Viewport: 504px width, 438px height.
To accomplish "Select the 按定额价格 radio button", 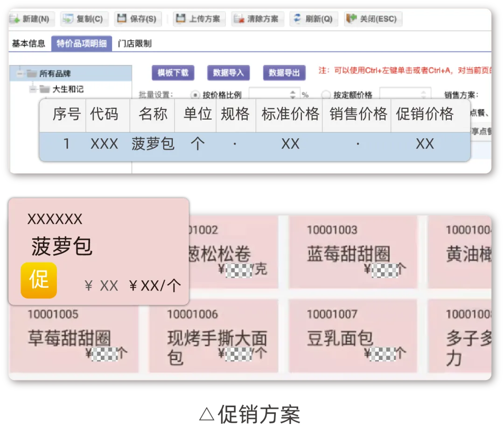I will click(x=326, y=95).
